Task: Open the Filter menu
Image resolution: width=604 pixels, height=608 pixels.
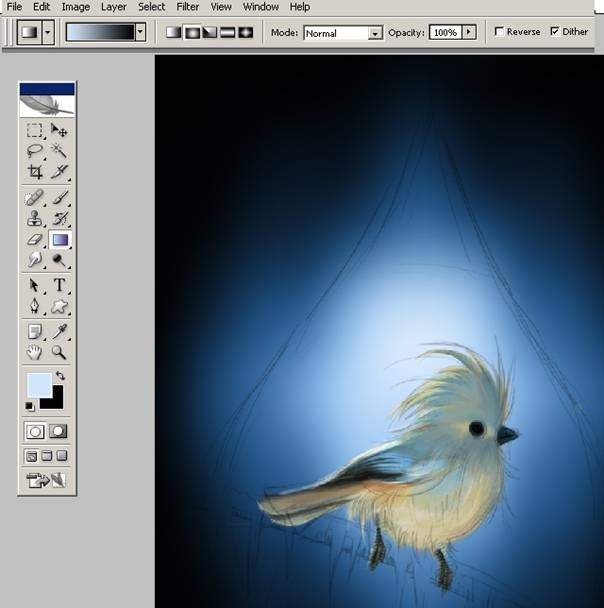Action: coord(188,7)
